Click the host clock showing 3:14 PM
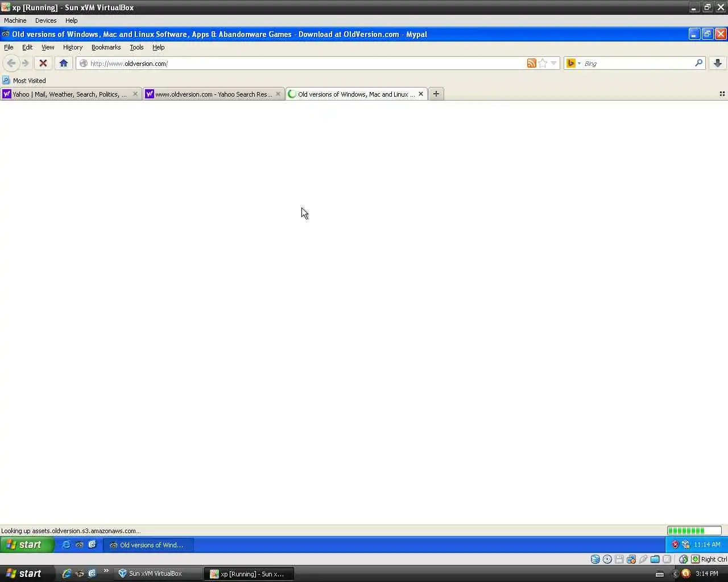Screen dimensions: 728x582 pos(707,573)
